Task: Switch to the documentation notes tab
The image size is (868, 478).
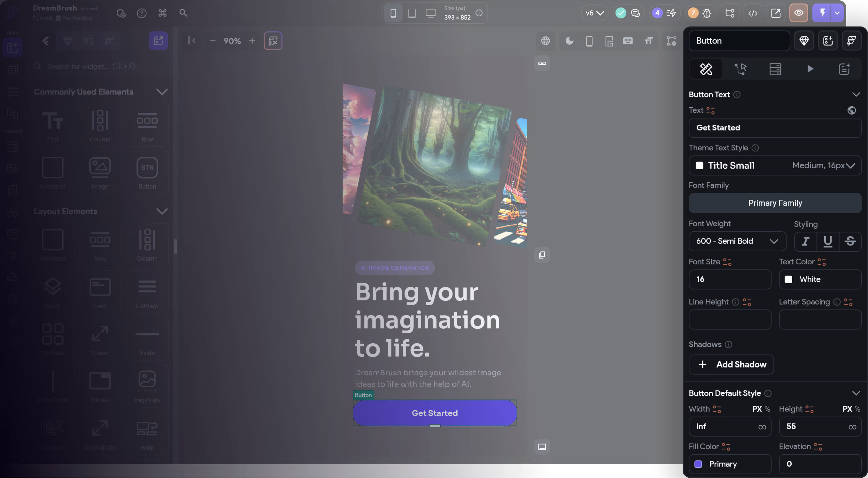Action: (844, 69)
